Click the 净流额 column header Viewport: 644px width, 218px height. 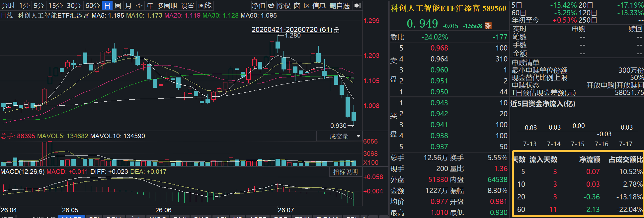coord(590,160)
